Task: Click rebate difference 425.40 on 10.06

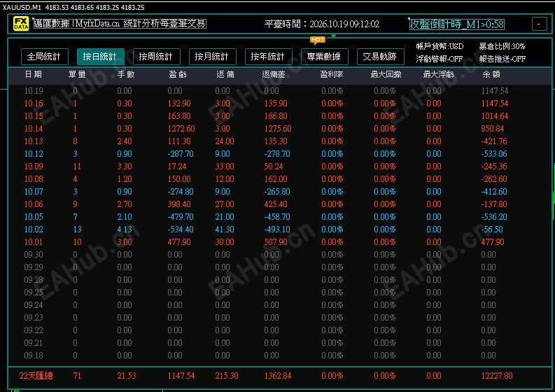Action: (x=276, y=204)
